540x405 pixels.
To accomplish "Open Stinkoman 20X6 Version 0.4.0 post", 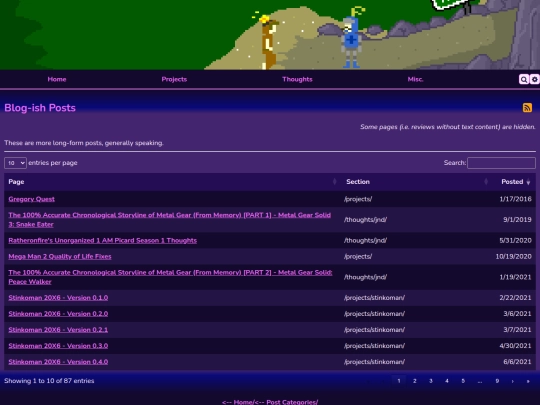I will pos(58,362).
